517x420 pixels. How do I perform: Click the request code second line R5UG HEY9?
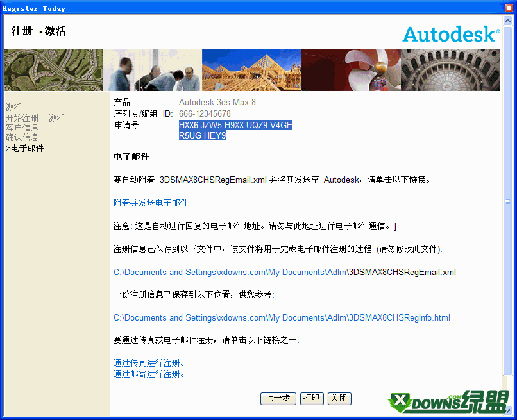[x=202, y=135]
